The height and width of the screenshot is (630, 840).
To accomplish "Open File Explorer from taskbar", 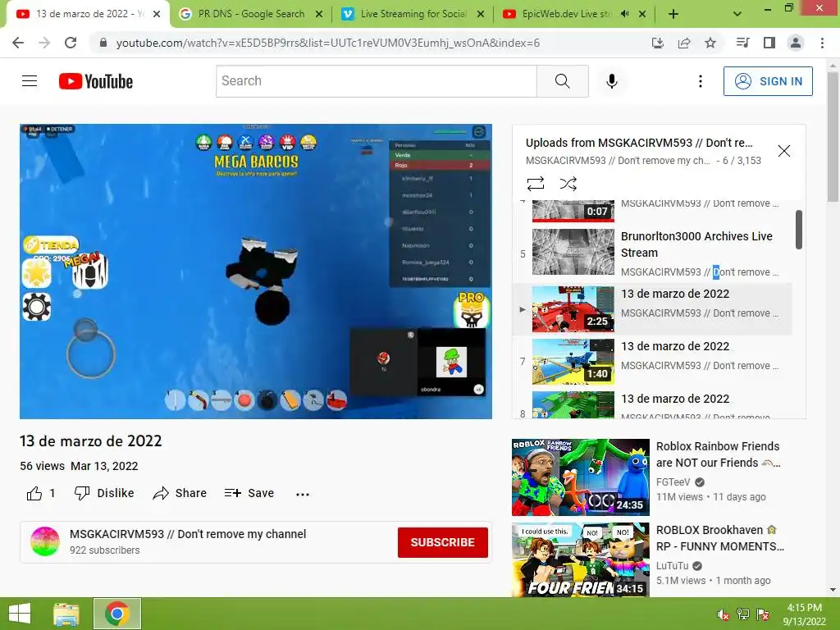I will pyautogui.click(x=66, y=614).
